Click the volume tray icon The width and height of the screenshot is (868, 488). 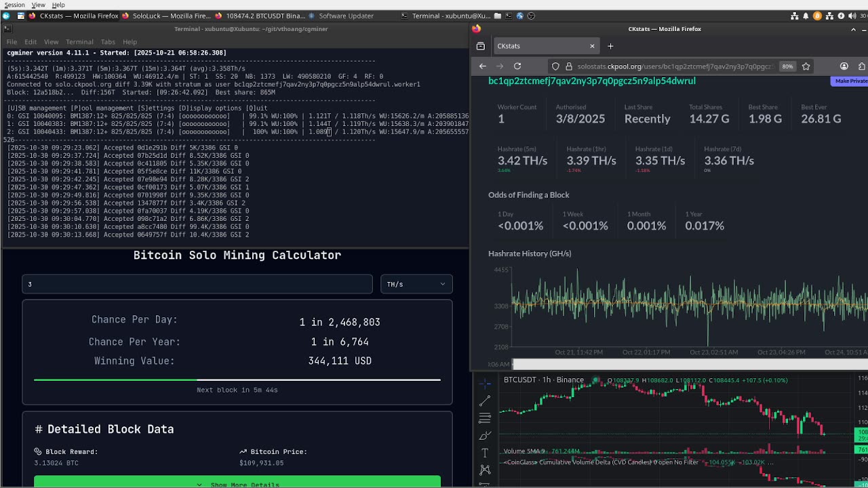[852, 16]
